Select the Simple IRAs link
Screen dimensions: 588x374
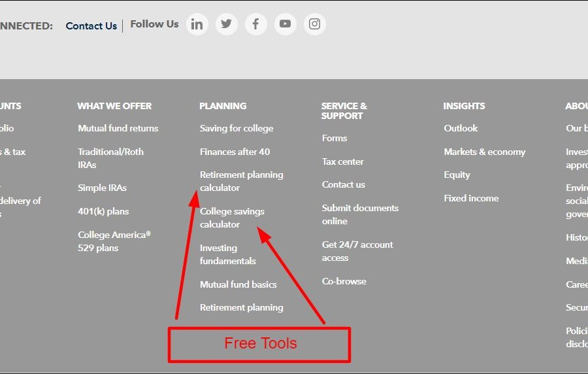102,188
